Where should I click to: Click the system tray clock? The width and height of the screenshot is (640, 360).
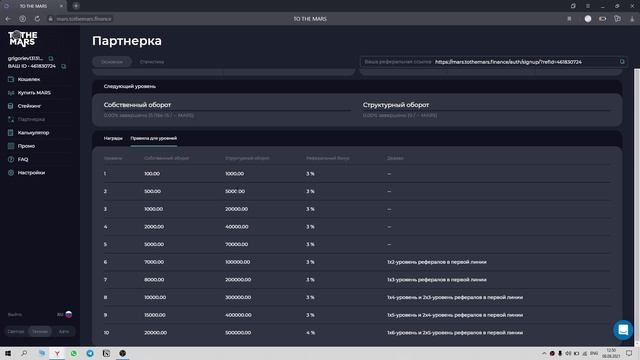[x=611, y=353]
